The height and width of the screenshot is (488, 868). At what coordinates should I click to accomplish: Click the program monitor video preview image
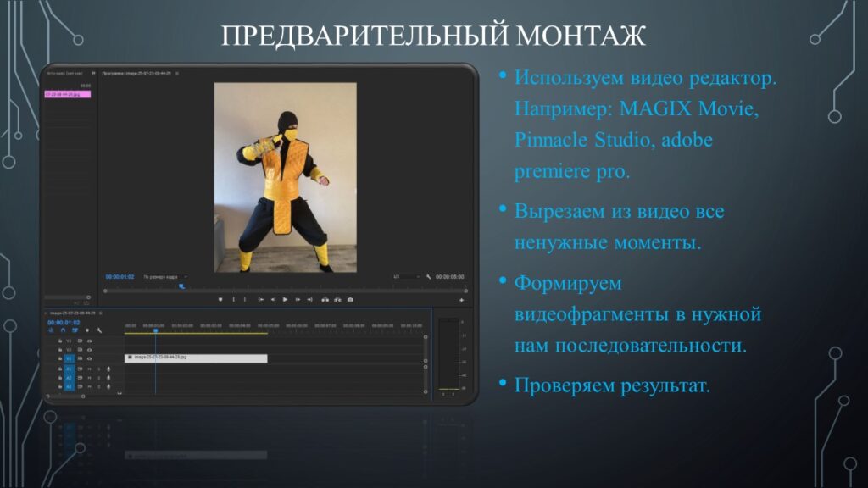(x=285, y=177)
